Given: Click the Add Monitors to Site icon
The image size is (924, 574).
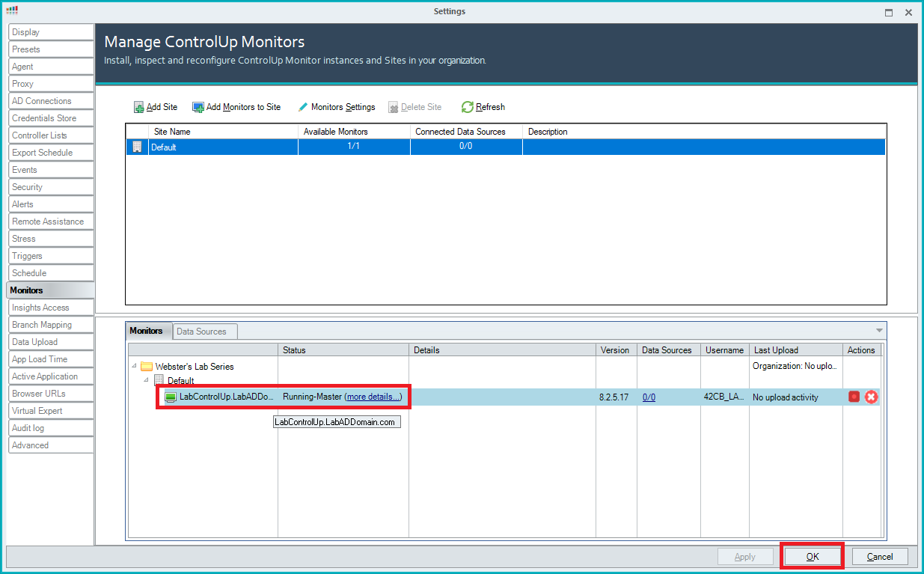Looking at the screenshot, I should tap(198, 107).
